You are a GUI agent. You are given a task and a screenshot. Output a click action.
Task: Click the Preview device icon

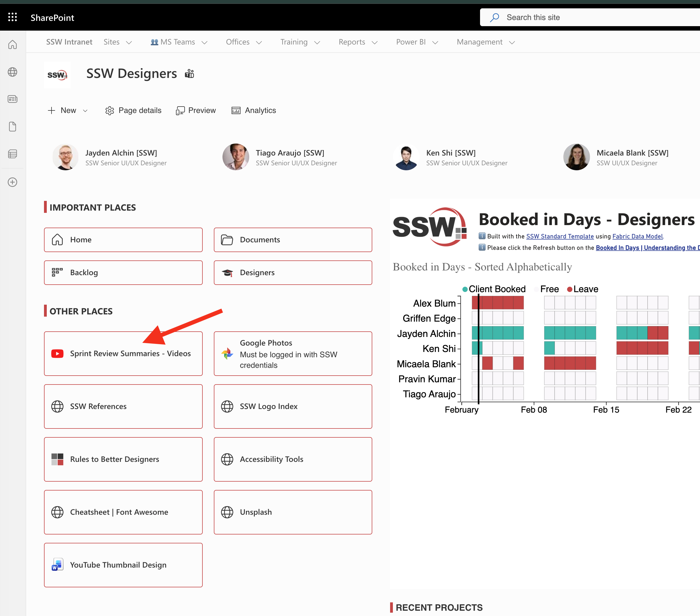tap(180, 110)
